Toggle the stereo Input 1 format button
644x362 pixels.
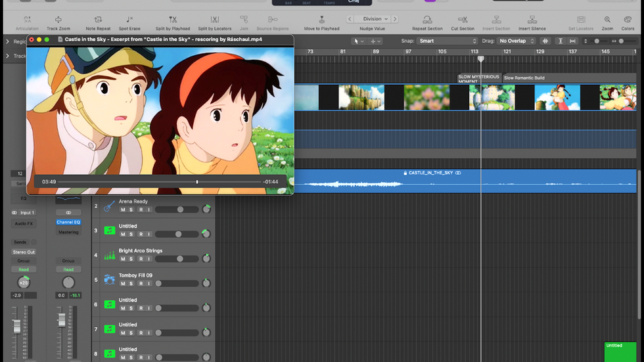click(14, 213)
